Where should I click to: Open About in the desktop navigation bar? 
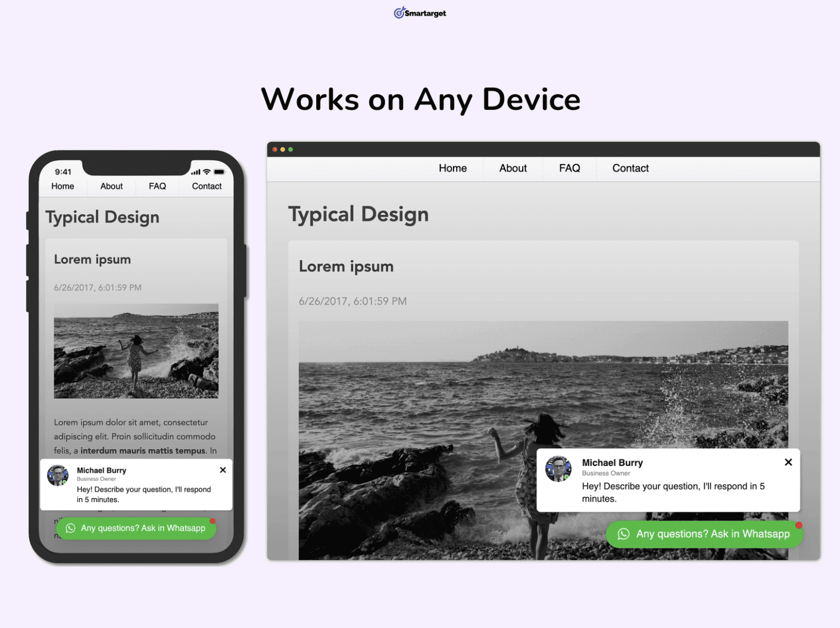click(x=513, y=169)
